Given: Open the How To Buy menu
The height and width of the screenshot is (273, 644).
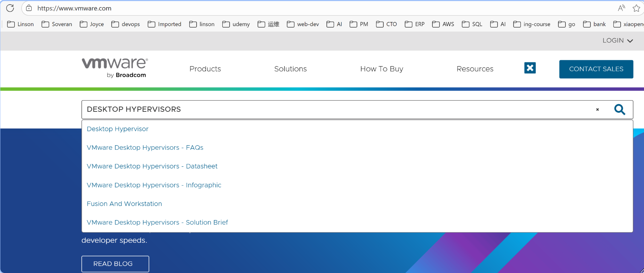Looking at the screenshot, I should tap(381, 69).
